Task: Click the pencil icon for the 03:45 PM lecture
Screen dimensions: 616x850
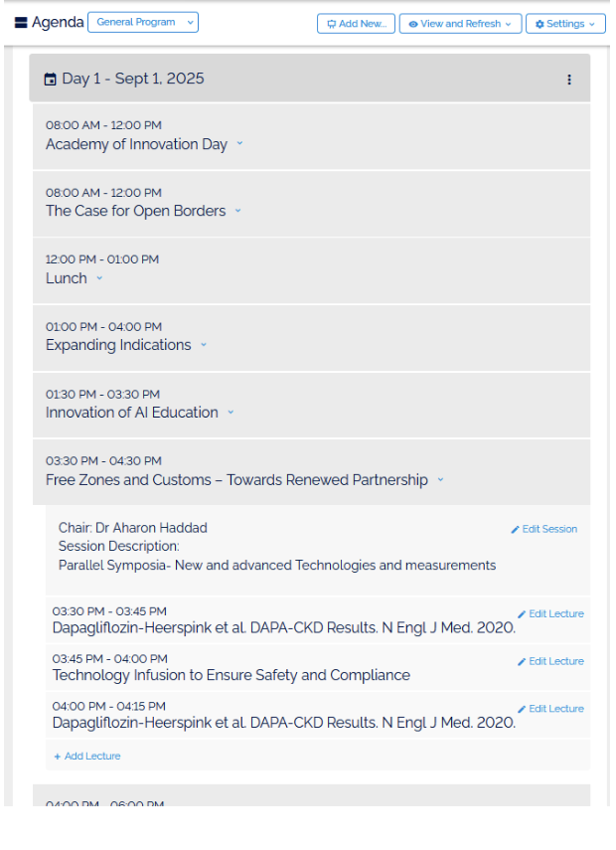Action: (522, 662)
